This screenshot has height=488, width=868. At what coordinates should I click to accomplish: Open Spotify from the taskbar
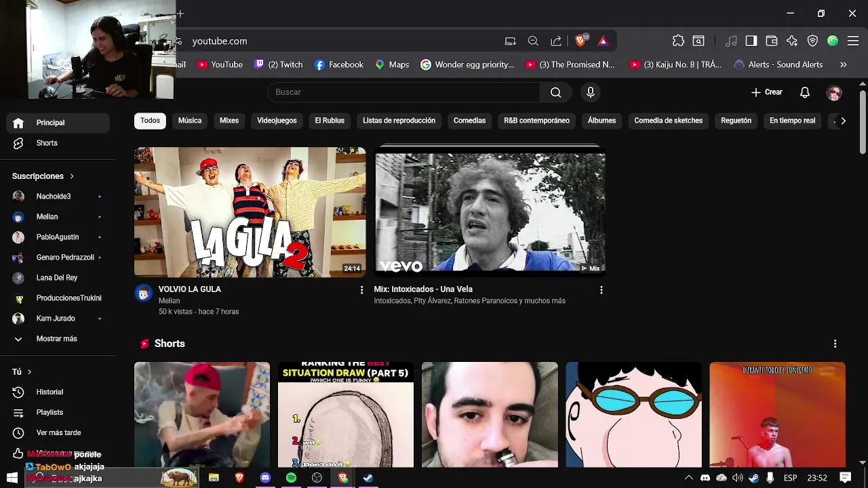click(x=291, y=478)
